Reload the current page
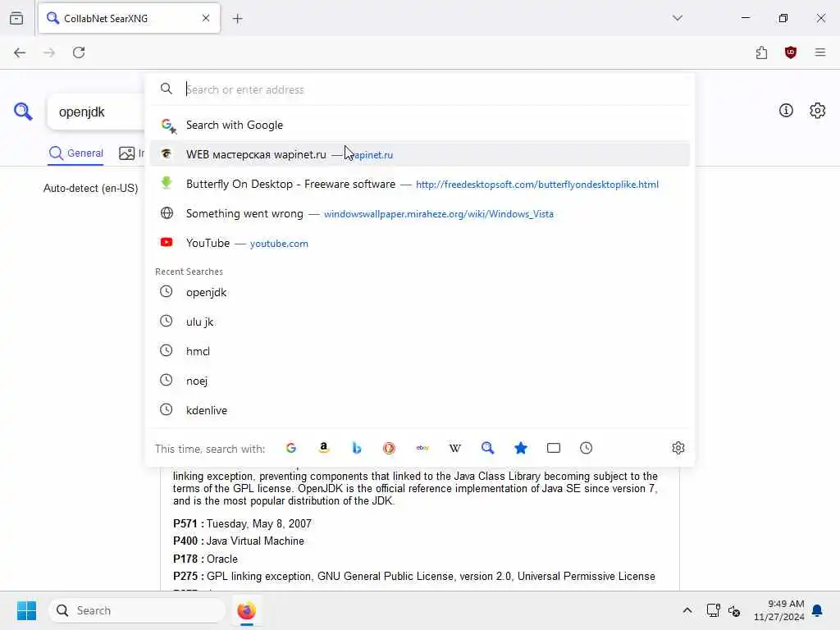 coord(79,52)
